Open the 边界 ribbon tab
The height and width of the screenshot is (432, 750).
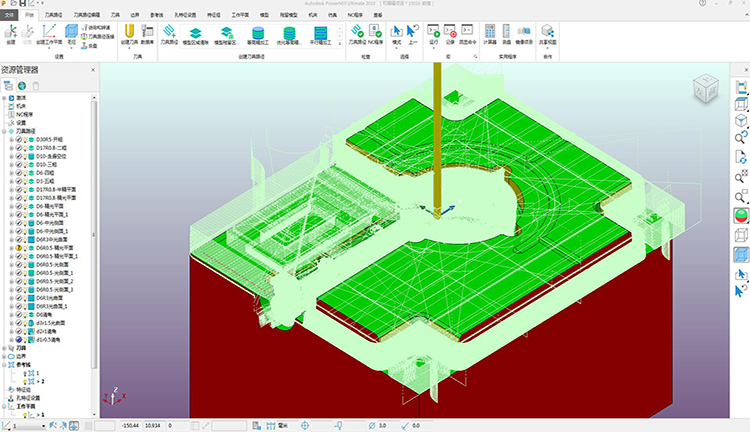(135, 15)
